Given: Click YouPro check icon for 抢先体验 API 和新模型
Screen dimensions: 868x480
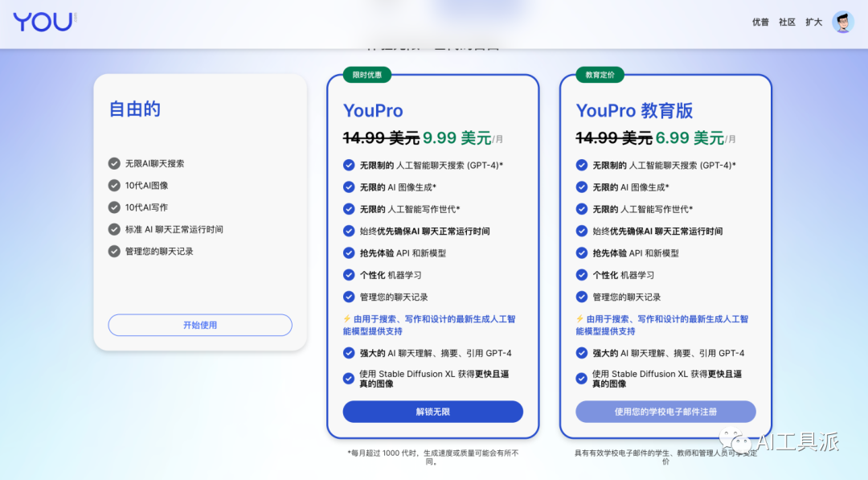Looking at the screenshot, I should pyautogui.click(x=349, y=253).
